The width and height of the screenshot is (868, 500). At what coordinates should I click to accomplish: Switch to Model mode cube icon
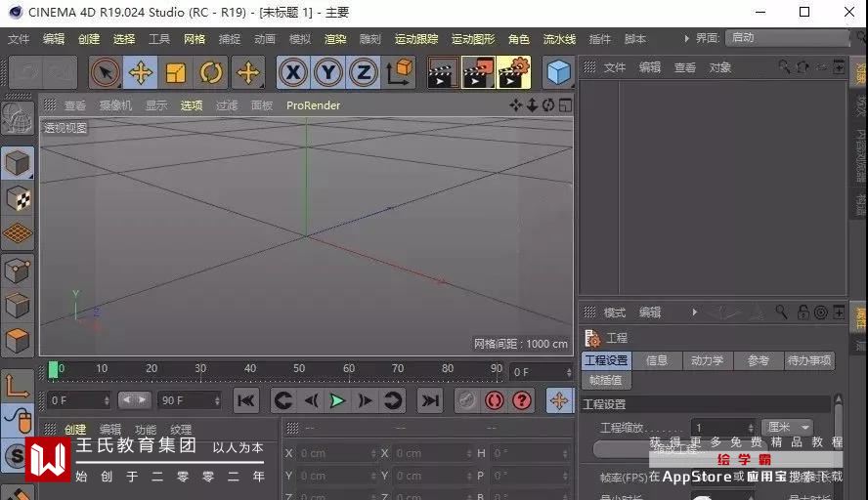tap(18, 163)
